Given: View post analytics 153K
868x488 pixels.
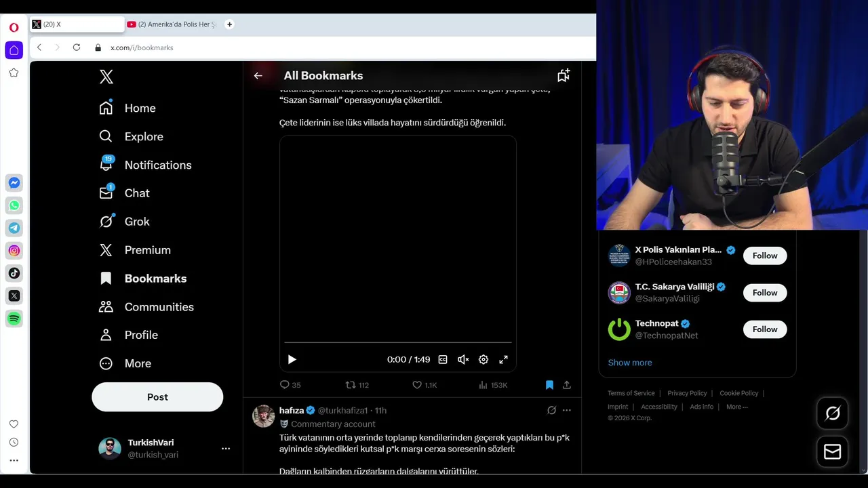Looking at the screenshot, I should [x=493, y=385].
